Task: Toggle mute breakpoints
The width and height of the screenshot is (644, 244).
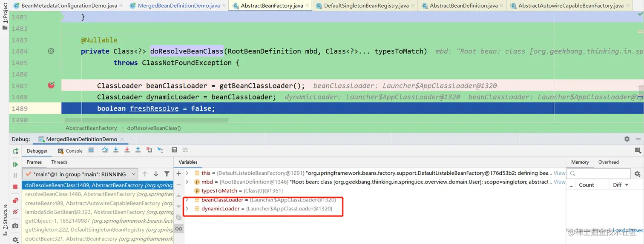Action: (x=15, y=212)
